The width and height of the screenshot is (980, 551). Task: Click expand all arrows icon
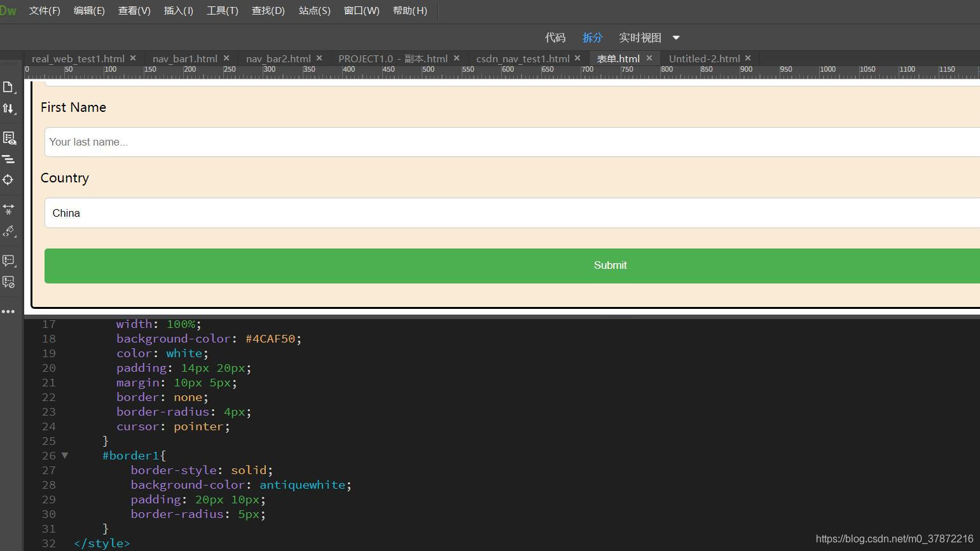(x=8, y=208)
